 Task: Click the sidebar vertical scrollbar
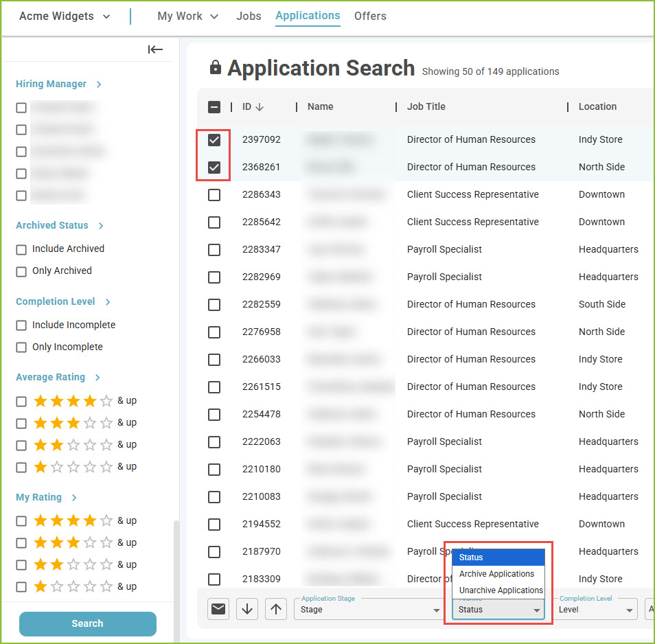click(176, 581)
